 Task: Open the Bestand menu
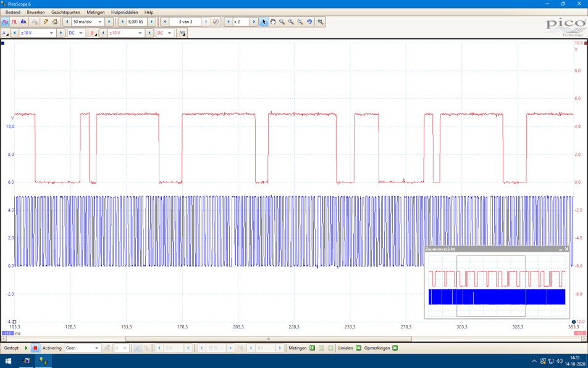pos(12,12)
